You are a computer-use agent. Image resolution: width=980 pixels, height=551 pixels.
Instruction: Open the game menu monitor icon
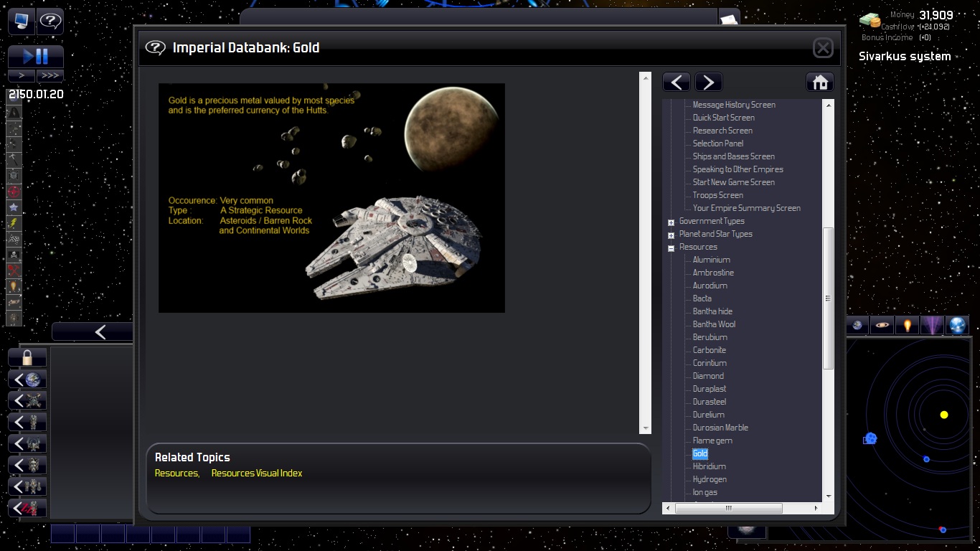coord(22,22)
